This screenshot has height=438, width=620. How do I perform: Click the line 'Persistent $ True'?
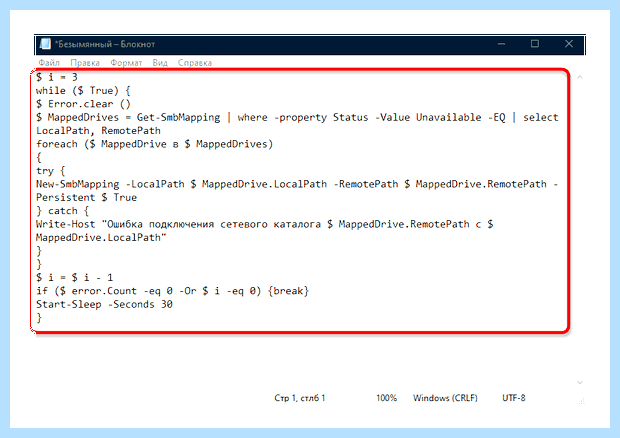(86, 197)
